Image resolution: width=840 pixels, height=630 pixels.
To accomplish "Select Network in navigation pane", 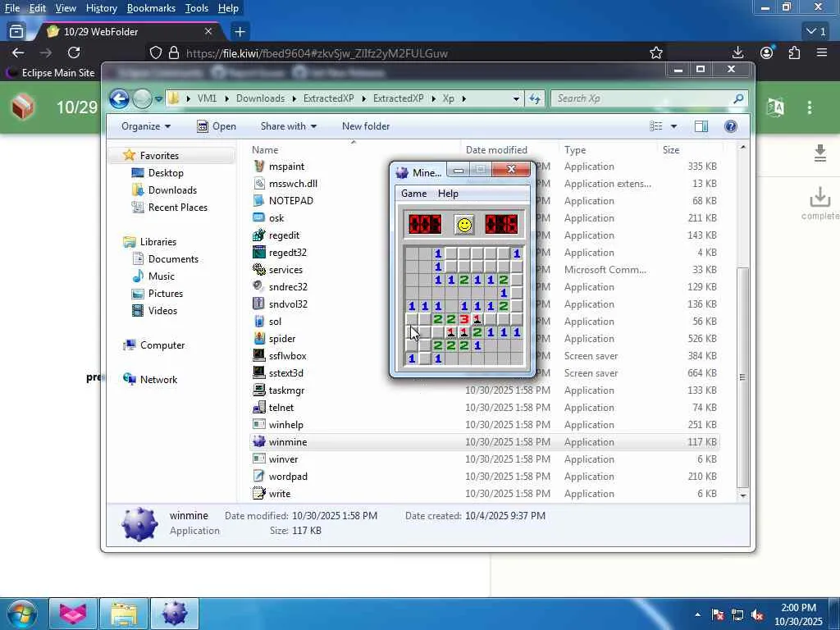I will [158, 379].
